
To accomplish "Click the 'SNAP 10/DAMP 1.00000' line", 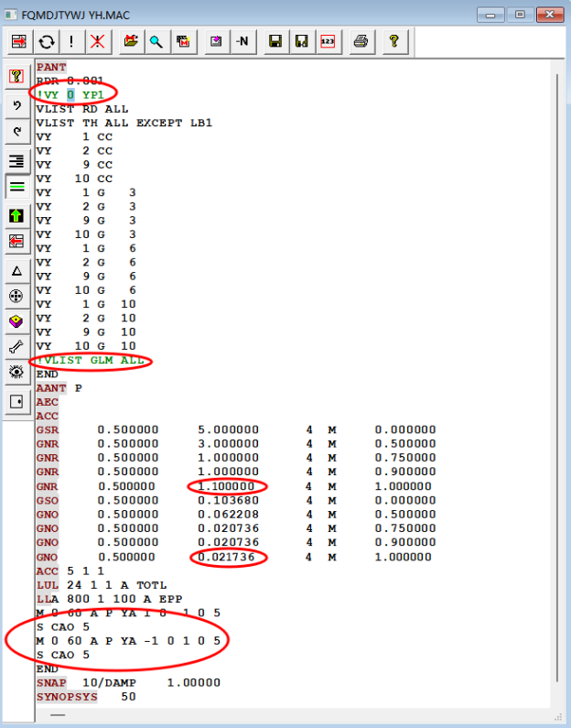I will tap(128, 682).
